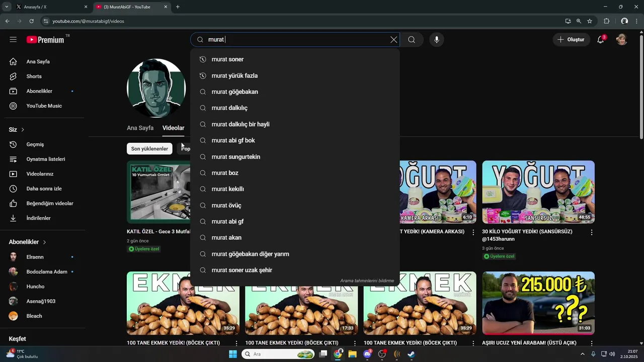Open a new browser tab
644x362 pixels.
click(178, 7)
